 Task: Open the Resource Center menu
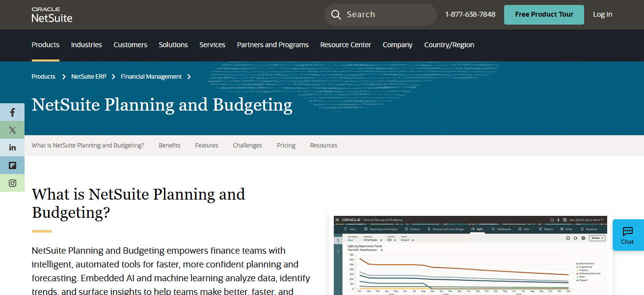(346, 45)
